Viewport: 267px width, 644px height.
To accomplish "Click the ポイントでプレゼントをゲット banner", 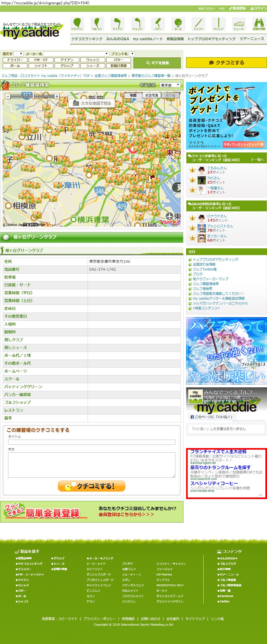I will 226,116.
